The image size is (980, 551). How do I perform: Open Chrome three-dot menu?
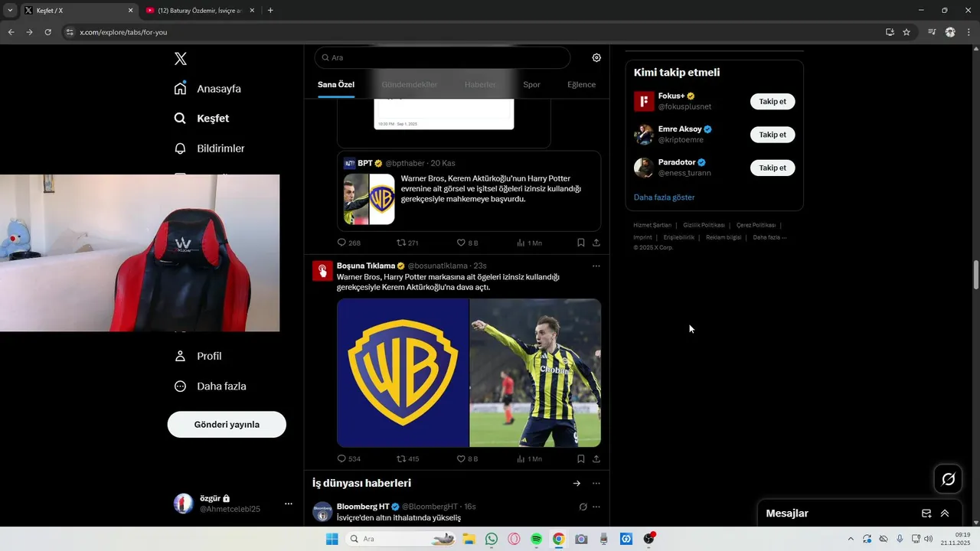pos(969,32)
